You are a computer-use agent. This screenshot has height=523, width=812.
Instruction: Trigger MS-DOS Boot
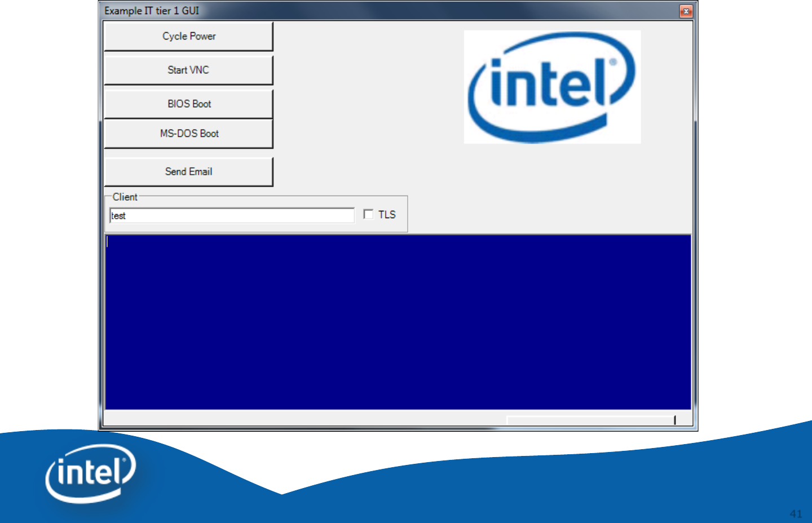(x=189, y=134)
